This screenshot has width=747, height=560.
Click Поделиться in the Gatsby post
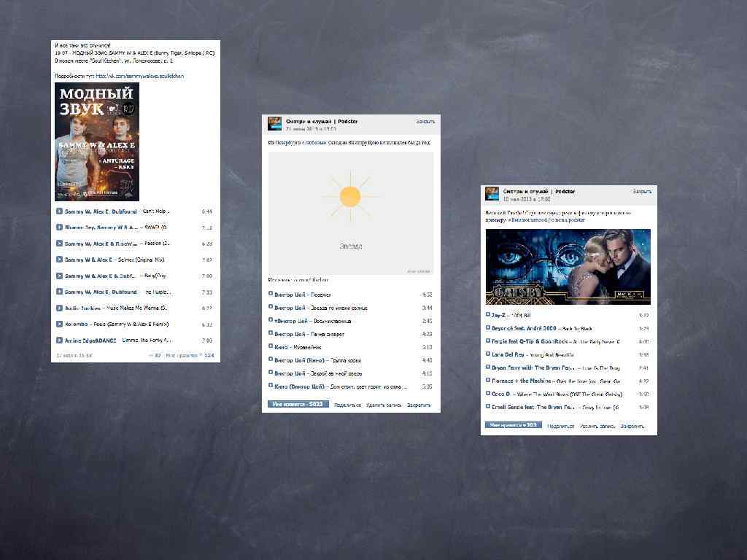tap(561, 426)
